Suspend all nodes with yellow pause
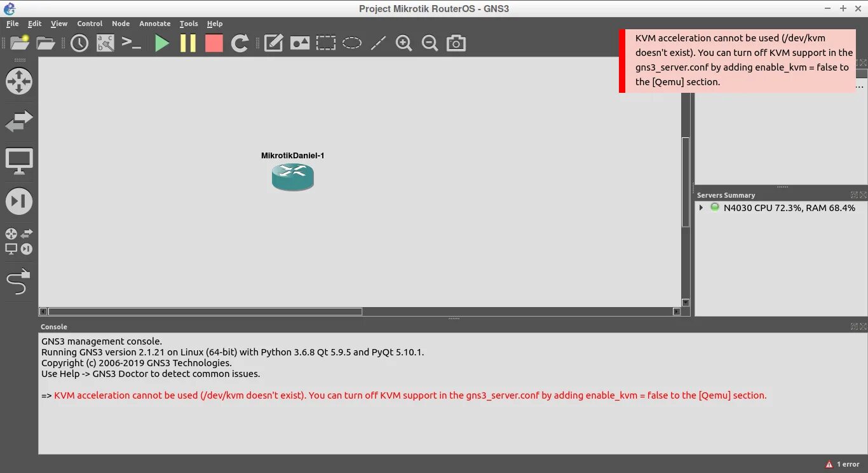 click(188, 43)
